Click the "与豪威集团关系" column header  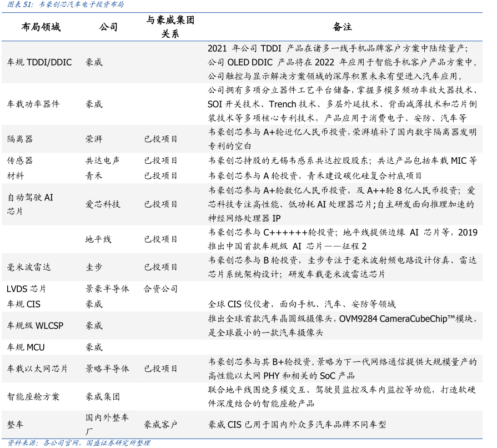[x=170, y=27]
